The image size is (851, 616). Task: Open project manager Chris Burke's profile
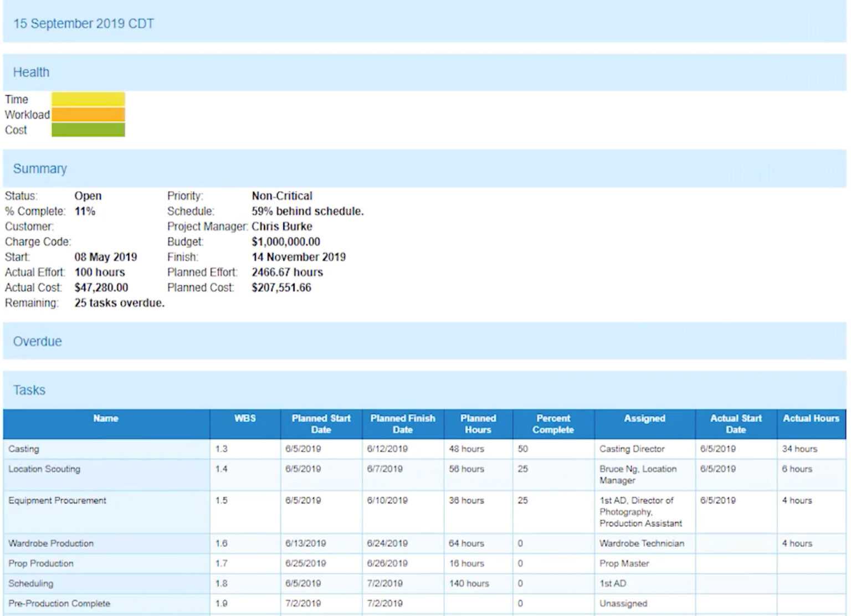[281, 226]
